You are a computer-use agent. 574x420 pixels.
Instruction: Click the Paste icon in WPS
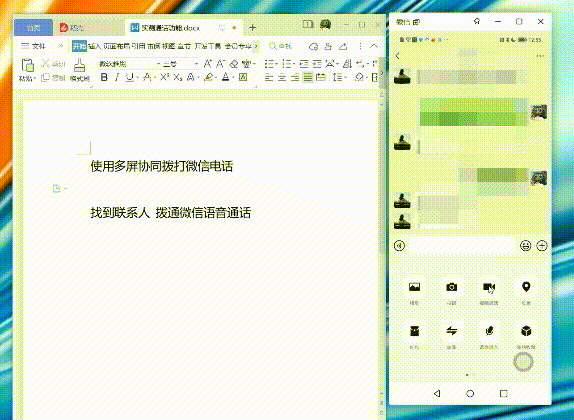pos(27,66)
